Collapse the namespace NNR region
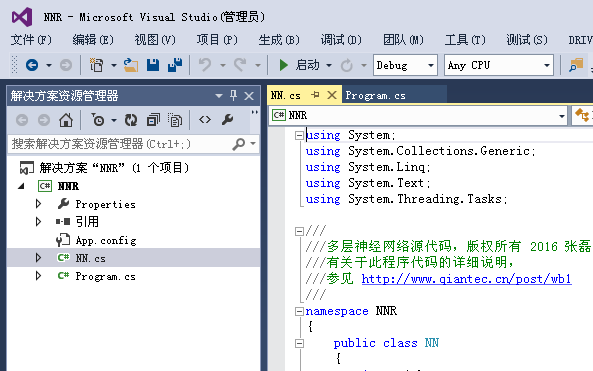 click(x=299, y=311)
